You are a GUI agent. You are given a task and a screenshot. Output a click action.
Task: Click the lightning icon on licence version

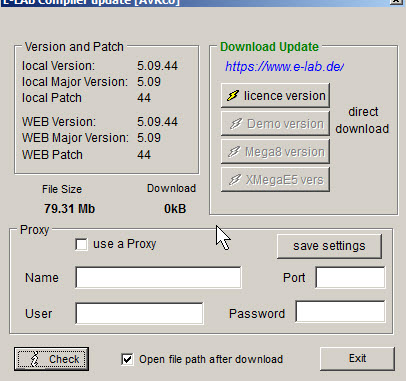tap(233, 96)
